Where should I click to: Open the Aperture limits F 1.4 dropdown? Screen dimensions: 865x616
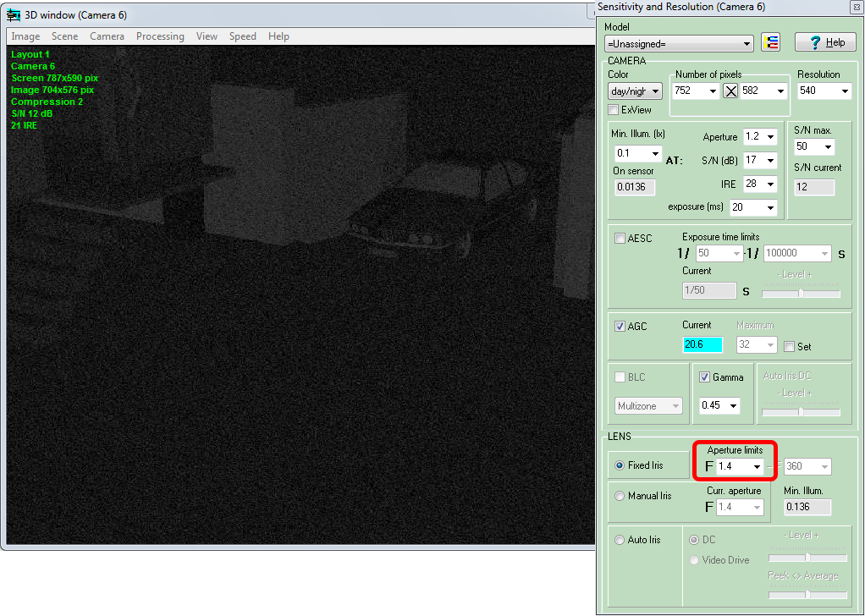756,467
